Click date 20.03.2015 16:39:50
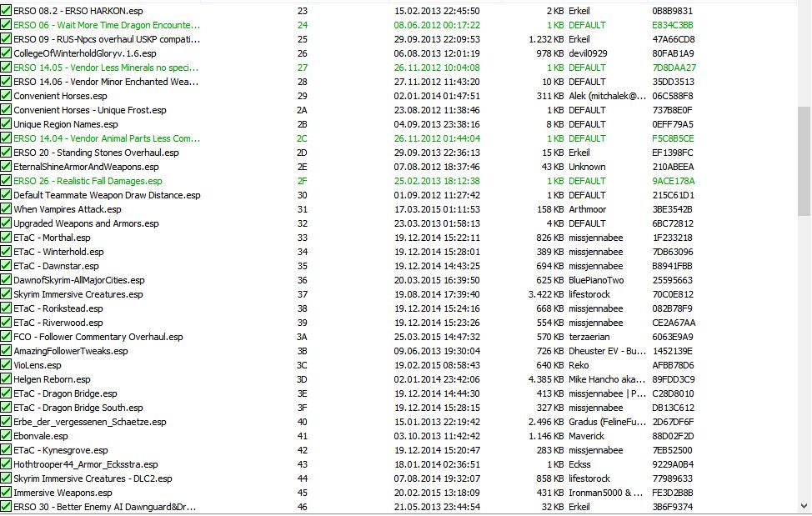 pos(437,280)
